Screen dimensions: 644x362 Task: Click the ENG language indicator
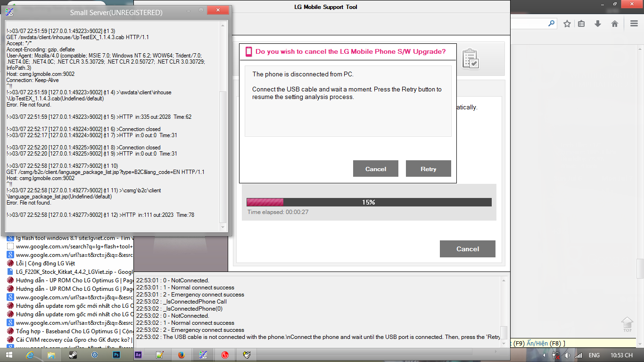594,355
